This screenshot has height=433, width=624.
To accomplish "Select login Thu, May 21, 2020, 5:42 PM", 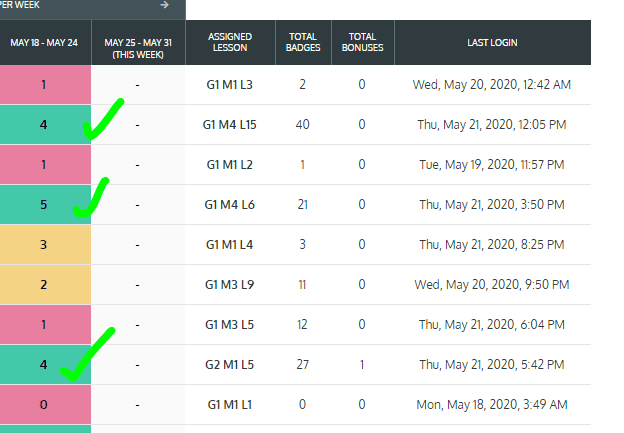I will (x=492, y=365).
